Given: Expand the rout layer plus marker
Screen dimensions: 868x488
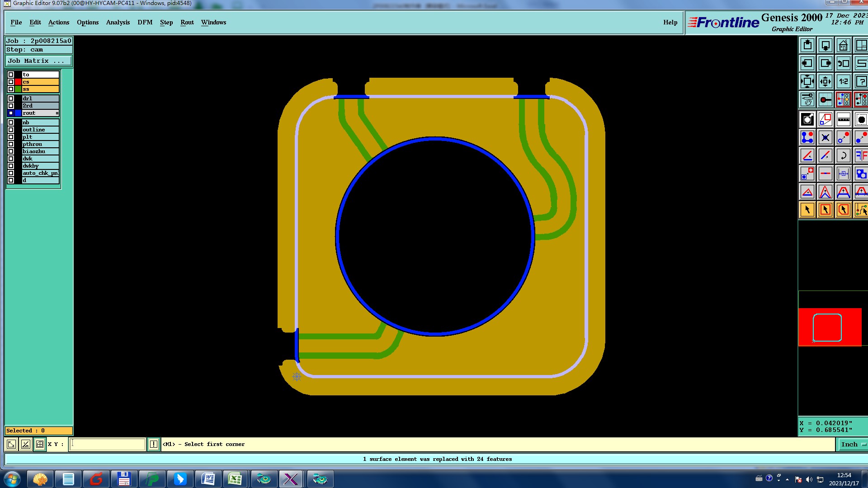Looking at the screenshot, I should coord(57,113).
